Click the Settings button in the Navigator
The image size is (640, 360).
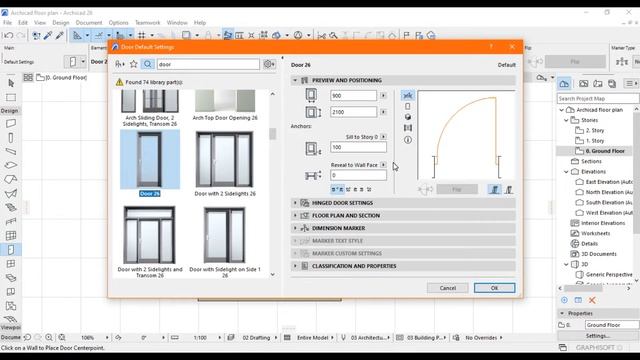point(598,336)
